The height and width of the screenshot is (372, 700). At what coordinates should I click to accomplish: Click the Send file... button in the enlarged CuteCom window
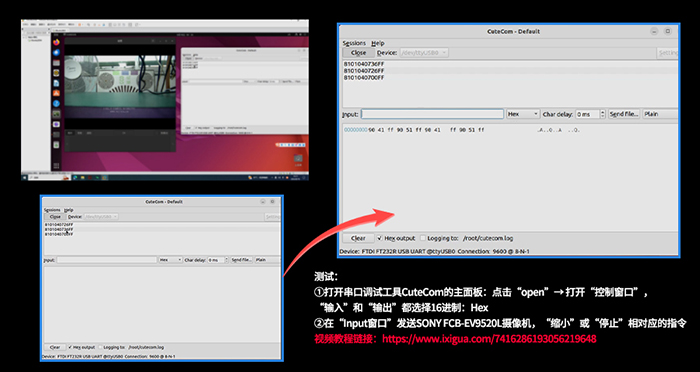tap(624, 114)
